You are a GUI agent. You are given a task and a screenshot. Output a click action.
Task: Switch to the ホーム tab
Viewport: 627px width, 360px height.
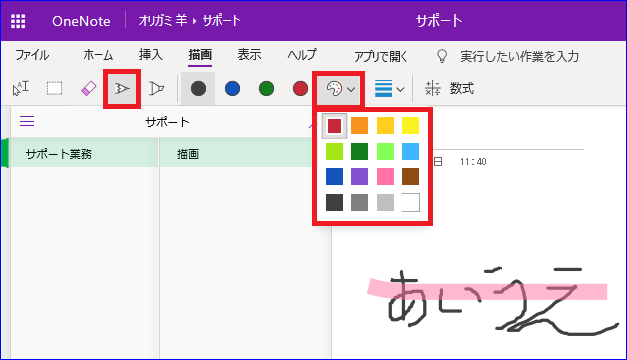[x=98, y=55]
